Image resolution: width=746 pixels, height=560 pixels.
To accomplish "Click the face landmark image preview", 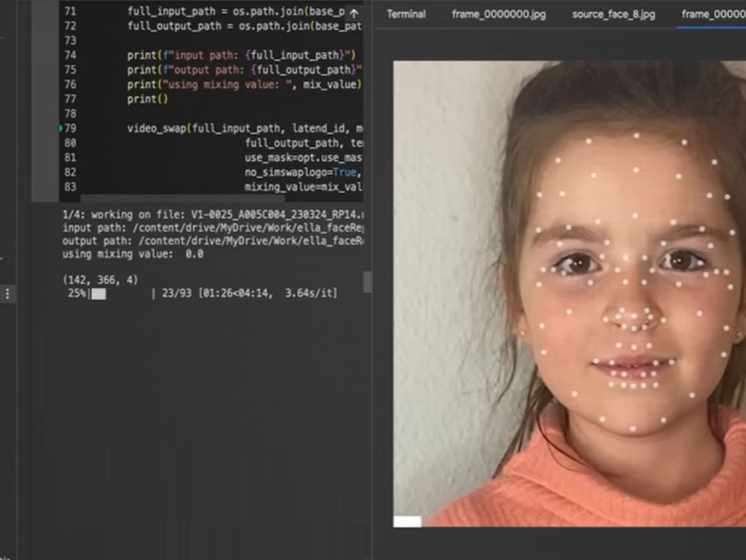I will tap(568, 292).
